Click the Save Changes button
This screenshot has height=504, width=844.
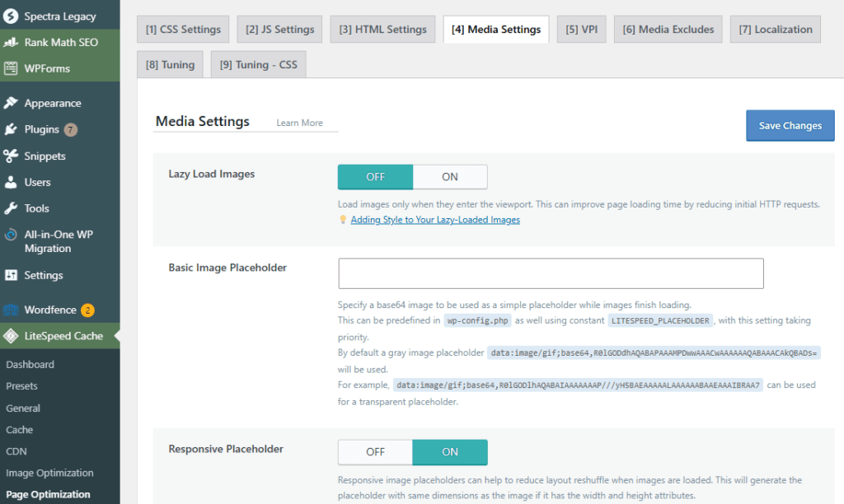(790, 125)
